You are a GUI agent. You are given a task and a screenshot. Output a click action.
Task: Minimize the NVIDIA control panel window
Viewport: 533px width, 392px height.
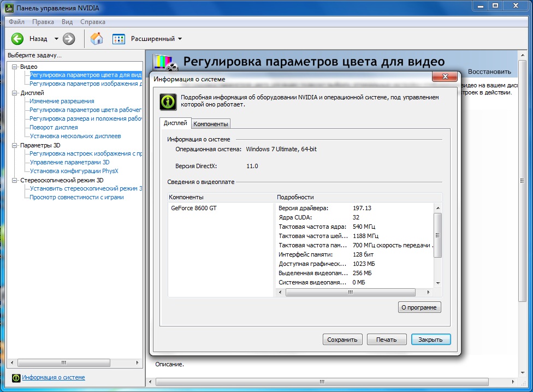481,6
